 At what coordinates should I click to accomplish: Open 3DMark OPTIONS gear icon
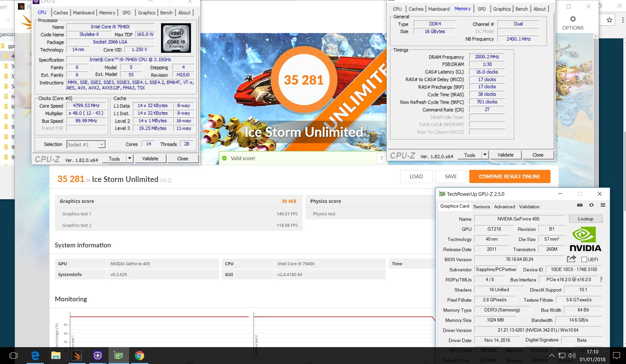(573, 19)
